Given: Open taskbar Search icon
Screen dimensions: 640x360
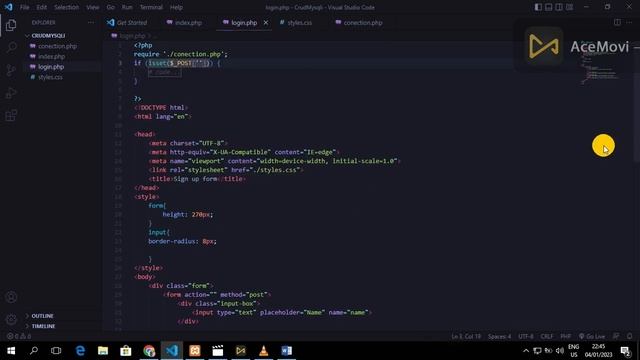Looking at the screenshot, I should (x=34, y=351).
